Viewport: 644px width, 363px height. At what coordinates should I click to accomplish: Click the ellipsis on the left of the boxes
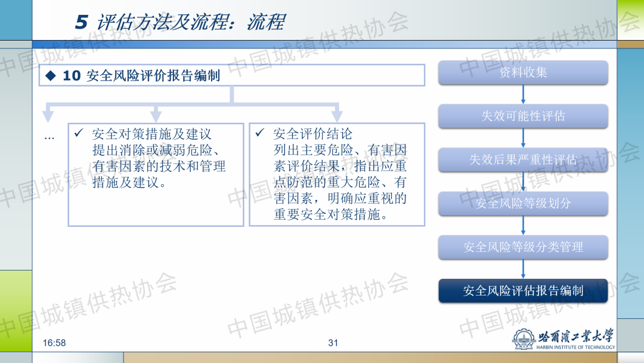coord(49,137)
